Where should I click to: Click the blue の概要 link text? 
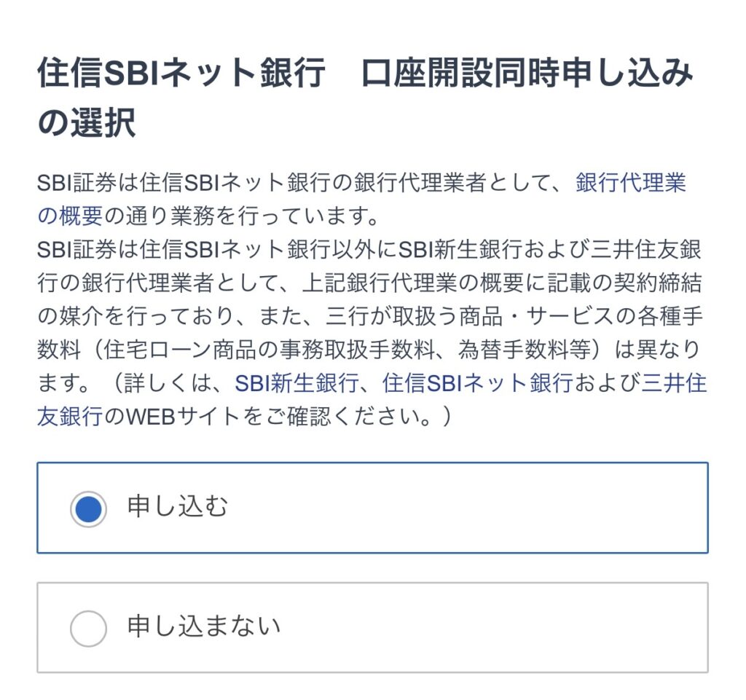pyautogui.click(x=70, y=216)
